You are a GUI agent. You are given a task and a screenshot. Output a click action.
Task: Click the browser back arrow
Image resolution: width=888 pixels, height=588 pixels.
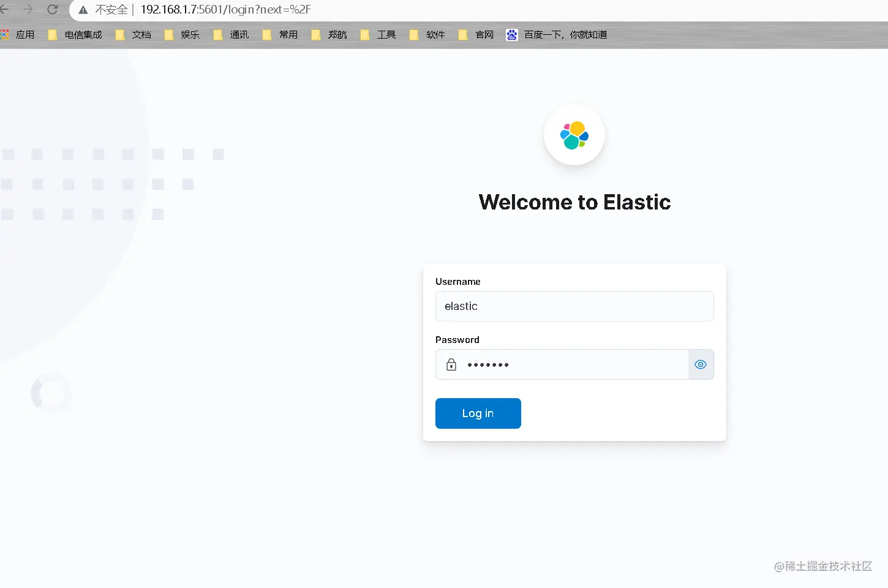pos(4,10)
